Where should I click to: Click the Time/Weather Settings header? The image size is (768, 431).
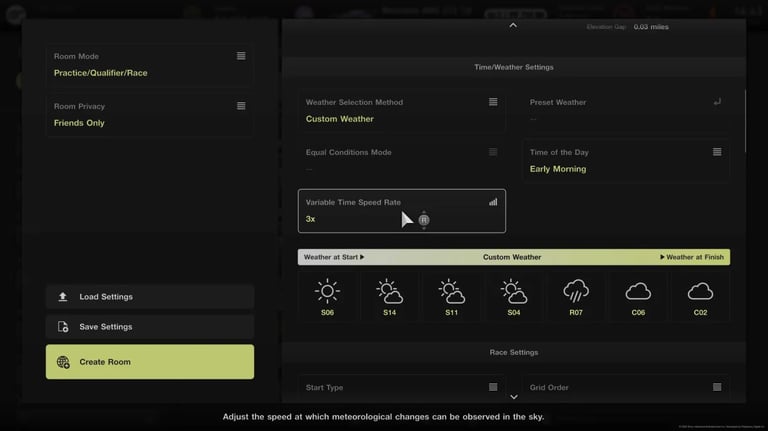coord(514,67)
